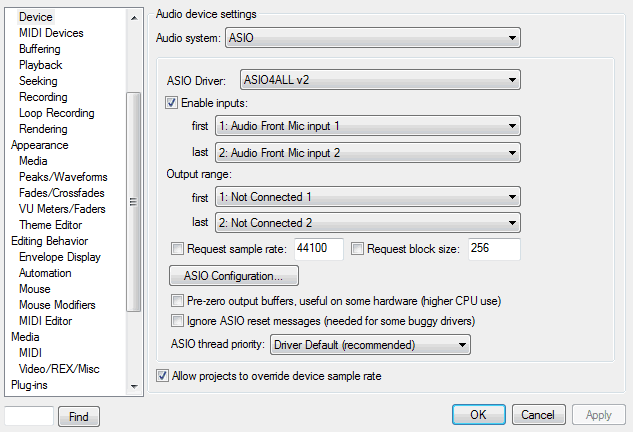Click the settings tree vertical scrollbar
633x432 pixels.
[x=132, y=200]
